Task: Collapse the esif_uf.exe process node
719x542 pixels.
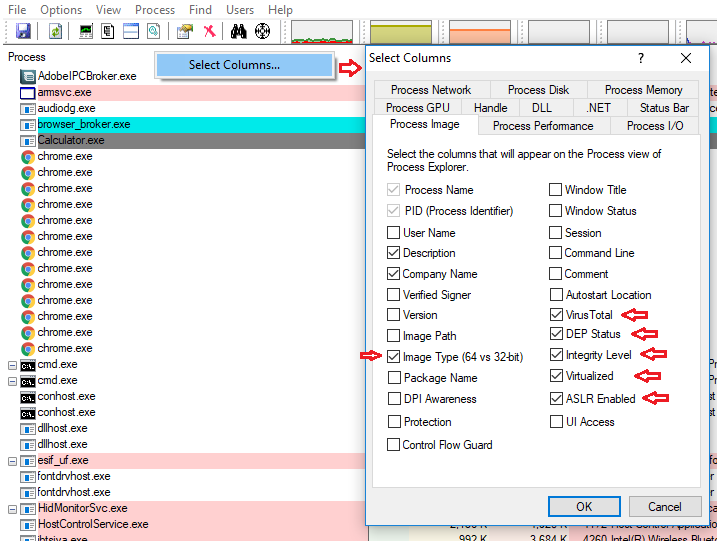Action: (x=13, y=461)
